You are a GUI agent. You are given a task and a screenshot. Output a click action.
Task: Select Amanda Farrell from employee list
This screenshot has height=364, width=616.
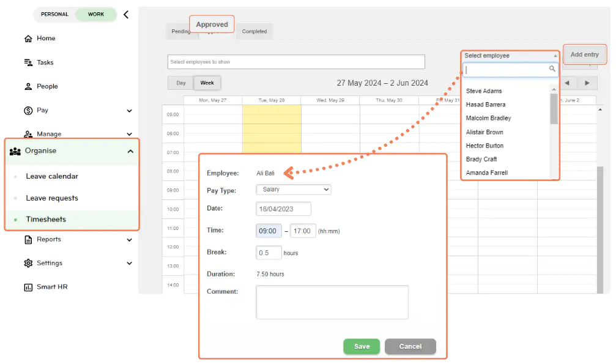point(487,173)
